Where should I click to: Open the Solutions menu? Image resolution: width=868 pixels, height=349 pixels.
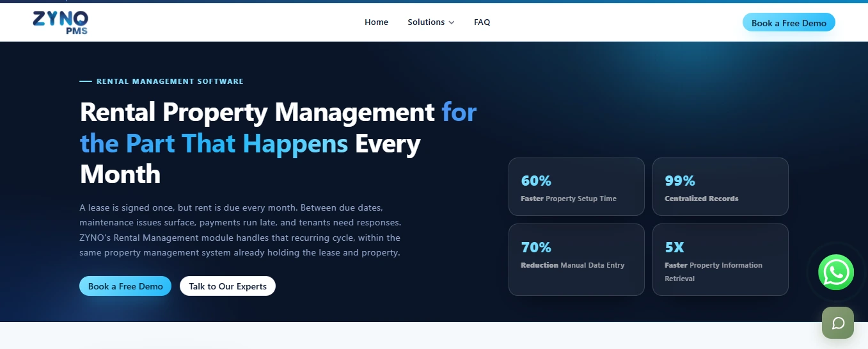pos(430,22)
